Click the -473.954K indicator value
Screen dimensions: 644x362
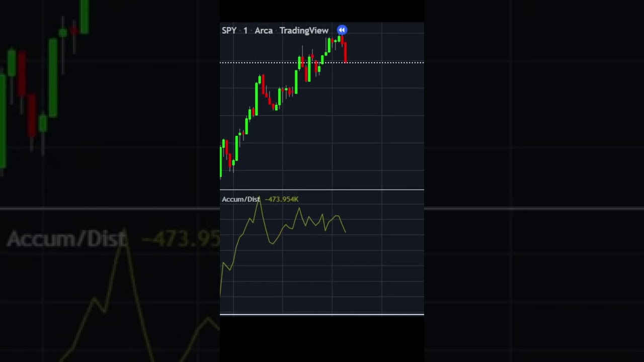pos(282,199)
